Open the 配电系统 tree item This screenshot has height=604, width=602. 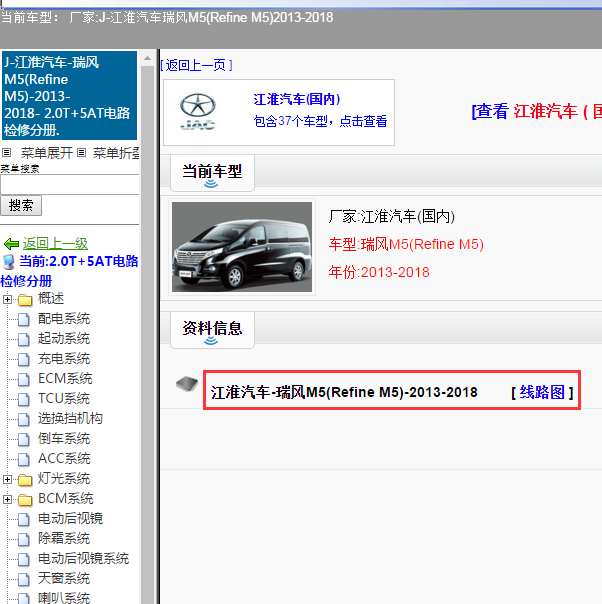[64, 319]
